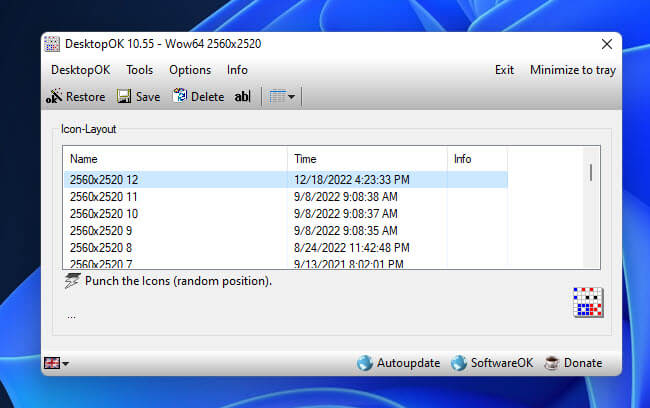The width and height of the screenshot is (650, 408).
Task: Click the Donate button
Action: click(x=573, y=363)
